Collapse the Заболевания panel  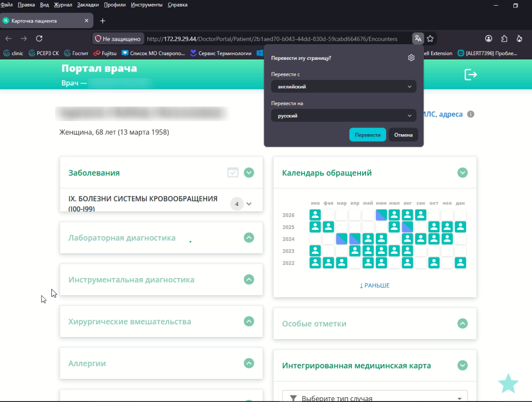point(249,172)
